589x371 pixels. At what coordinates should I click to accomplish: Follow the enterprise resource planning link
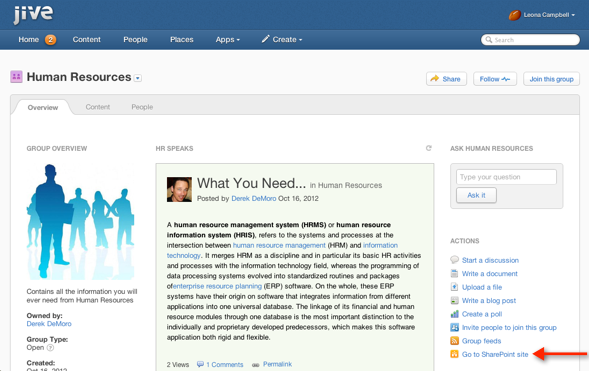[x=217, y=286]
